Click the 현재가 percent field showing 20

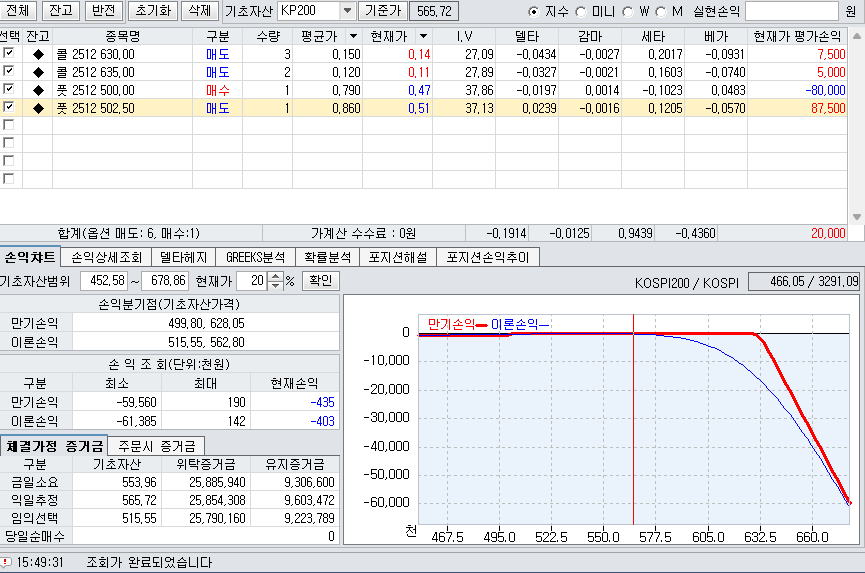coord(252,281)
